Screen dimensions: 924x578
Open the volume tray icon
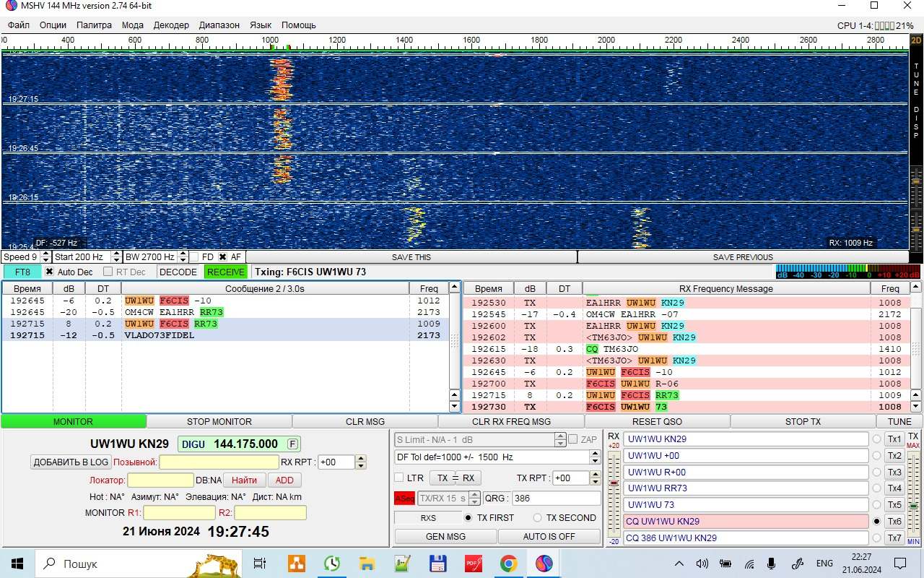coord(702,564)
